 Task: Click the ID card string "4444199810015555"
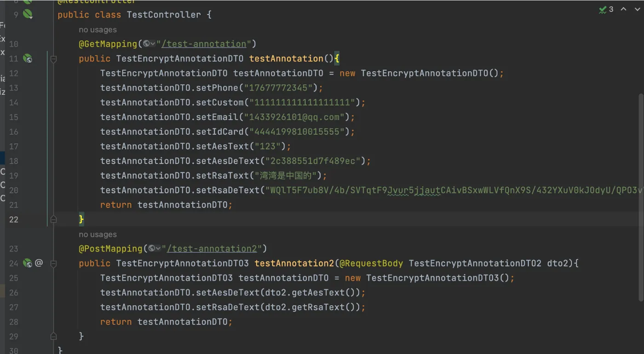pyautogui.click(x=297, y=132)
